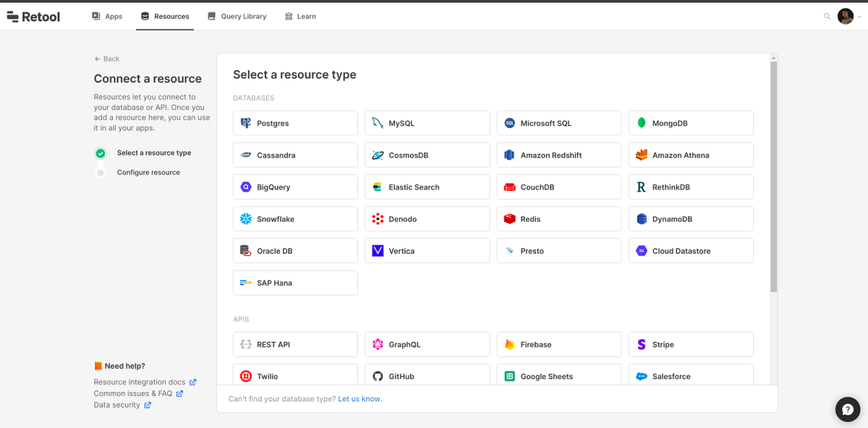868x428 pixels.
Task: Choose the Cloud Datastore label
Action: [681, 251]
